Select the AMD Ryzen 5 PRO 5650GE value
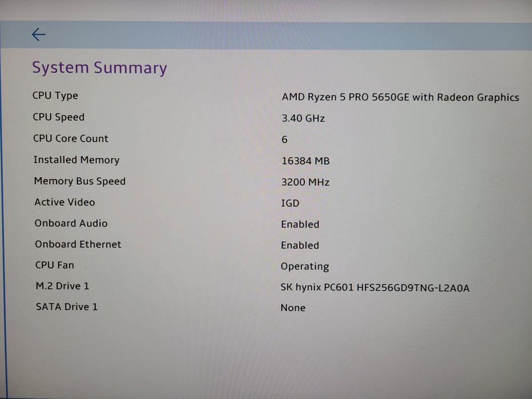The width and height of the screenshot is (532, 399). [x=400, y=97]
